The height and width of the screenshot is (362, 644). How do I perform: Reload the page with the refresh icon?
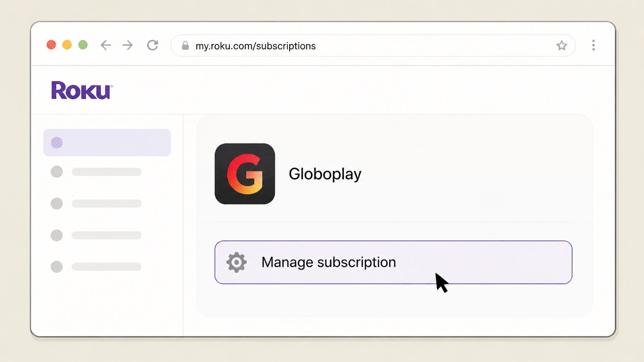click(x=153, y=45)
